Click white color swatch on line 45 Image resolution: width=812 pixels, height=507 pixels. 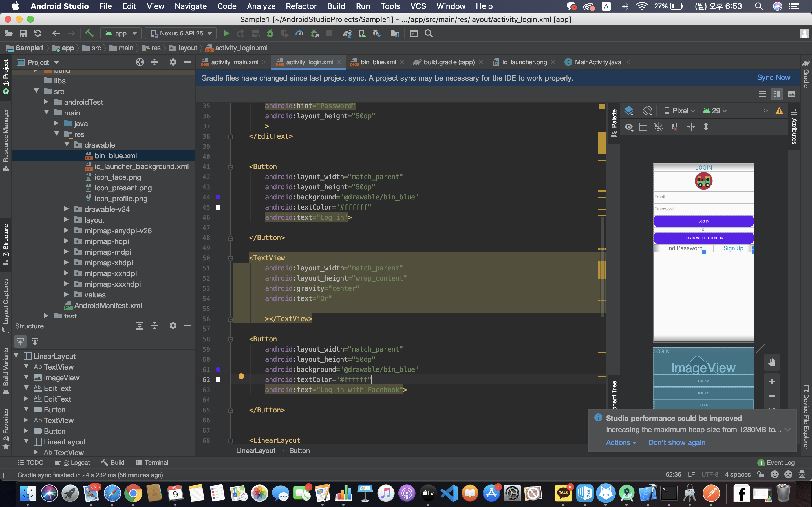click(218, 207)
